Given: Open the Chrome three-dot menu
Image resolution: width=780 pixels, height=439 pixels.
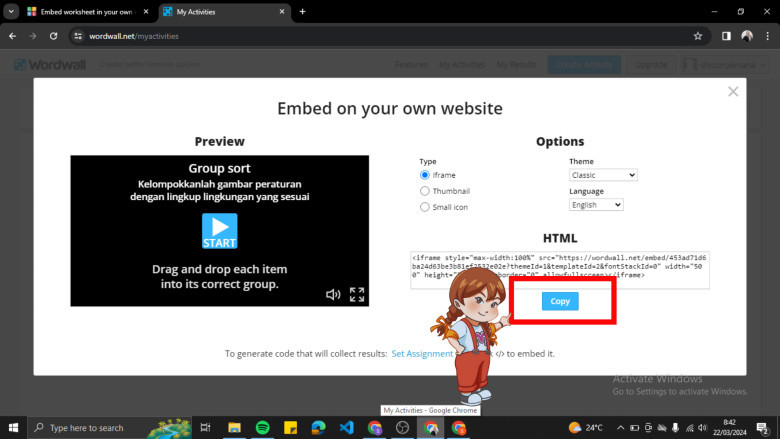Looking at the screenshot, I should [x=768, y=36].
